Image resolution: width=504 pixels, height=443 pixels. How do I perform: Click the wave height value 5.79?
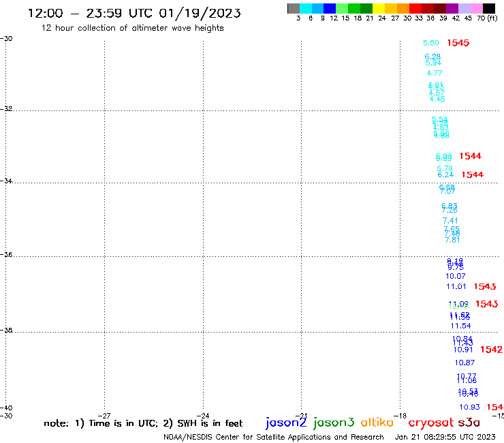[445, 168]
